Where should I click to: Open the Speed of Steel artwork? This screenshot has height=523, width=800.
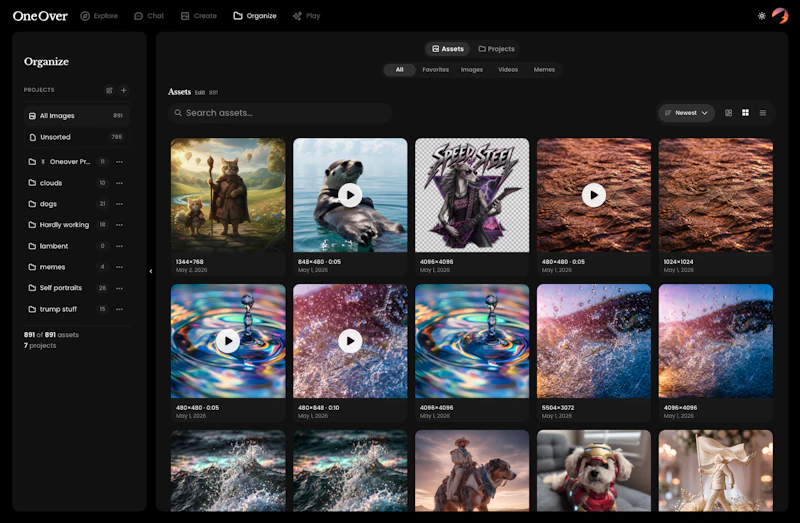(x=472, y=195)
